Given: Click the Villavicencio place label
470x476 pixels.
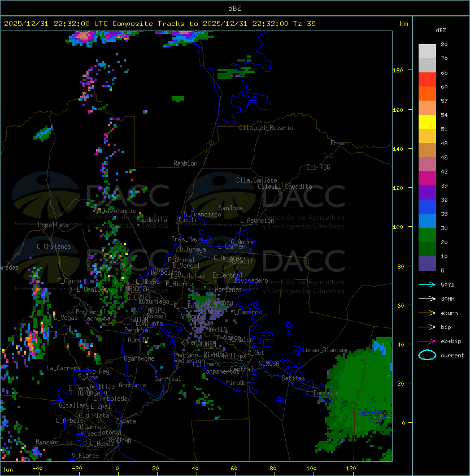Looking at the screenshot, I should 114,211.
